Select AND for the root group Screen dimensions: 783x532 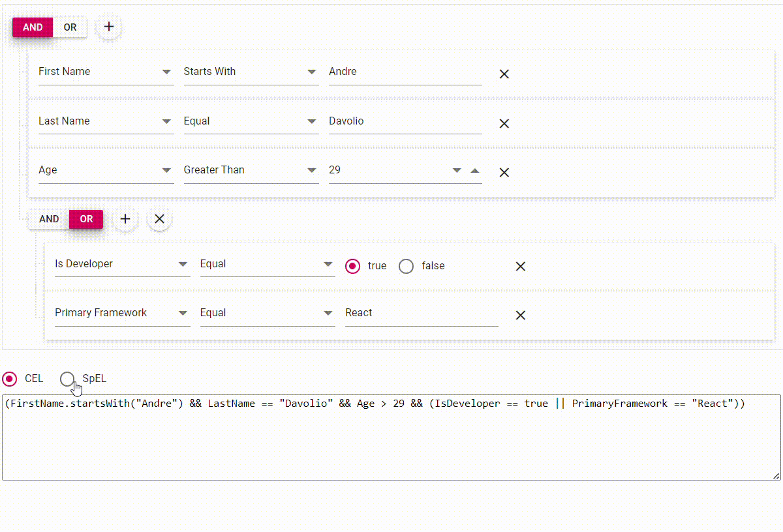33,27
